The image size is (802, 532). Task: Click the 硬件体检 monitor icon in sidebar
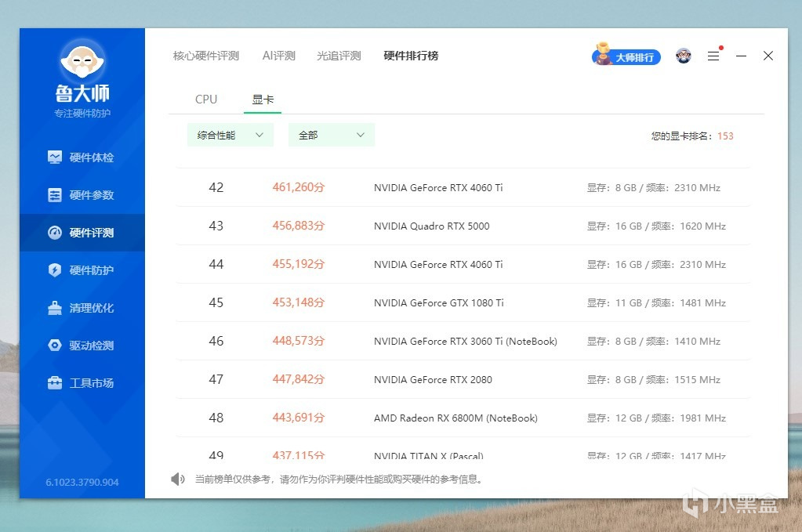(55, 157)
